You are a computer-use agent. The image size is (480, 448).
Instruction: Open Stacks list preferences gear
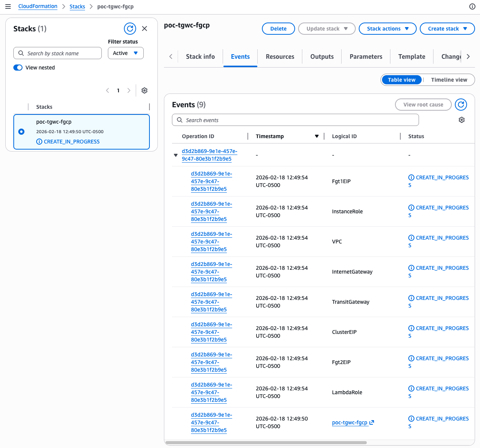pyautogui.click(x=144, y=90)
